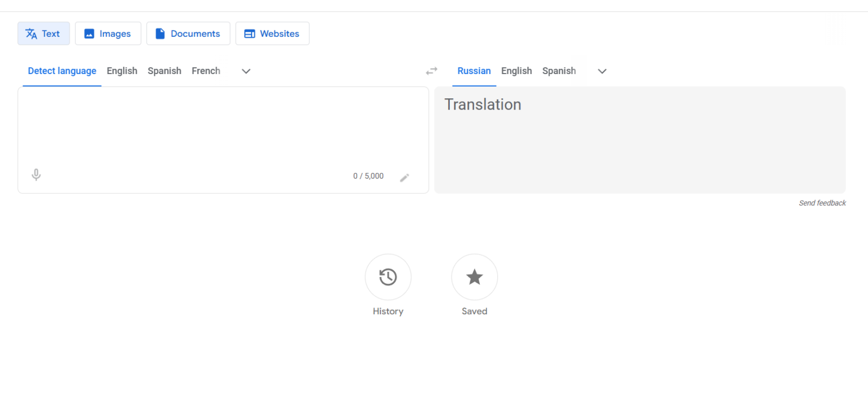This screenshot has height=407, width=868.
Task: Switch to Websites translation mode
Action: [x=272, y=34]
